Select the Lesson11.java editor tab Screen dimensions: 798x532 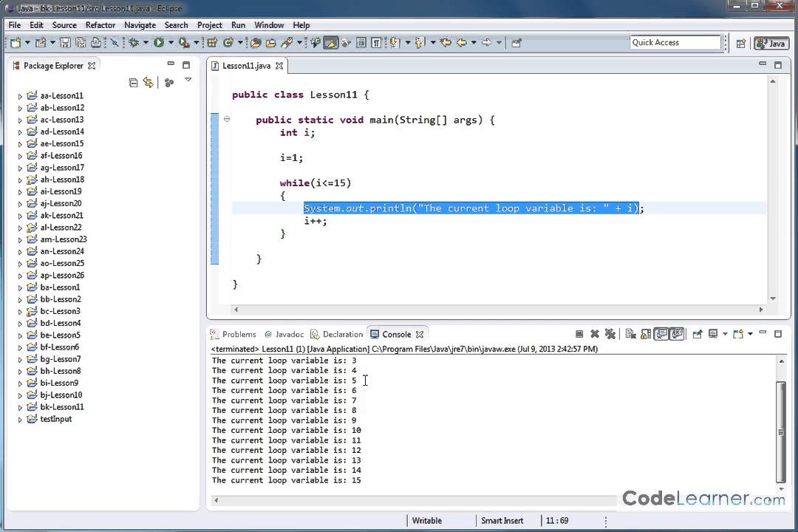click(246, 66)
